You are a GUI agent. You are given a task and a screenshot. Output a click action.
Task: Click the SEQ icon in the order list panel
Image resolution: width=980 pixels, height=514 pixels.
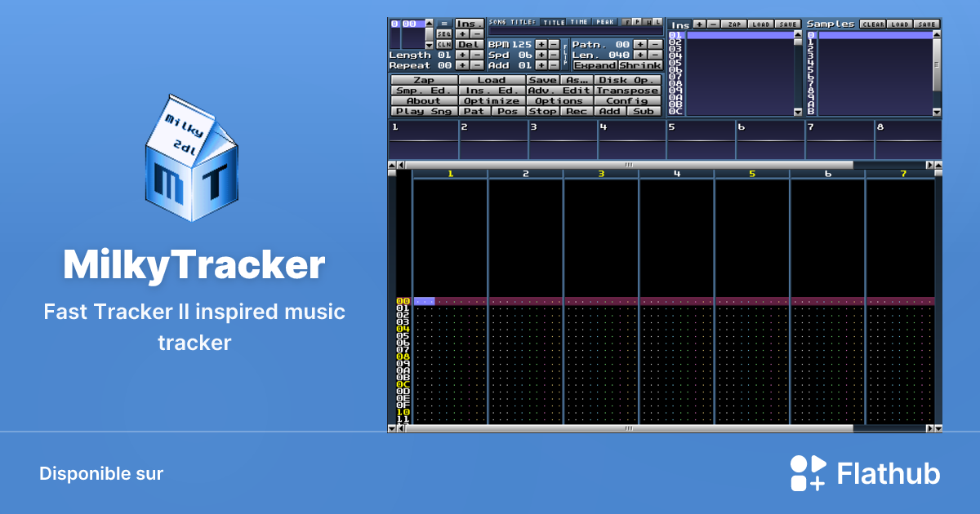click(x=444, y=33)
